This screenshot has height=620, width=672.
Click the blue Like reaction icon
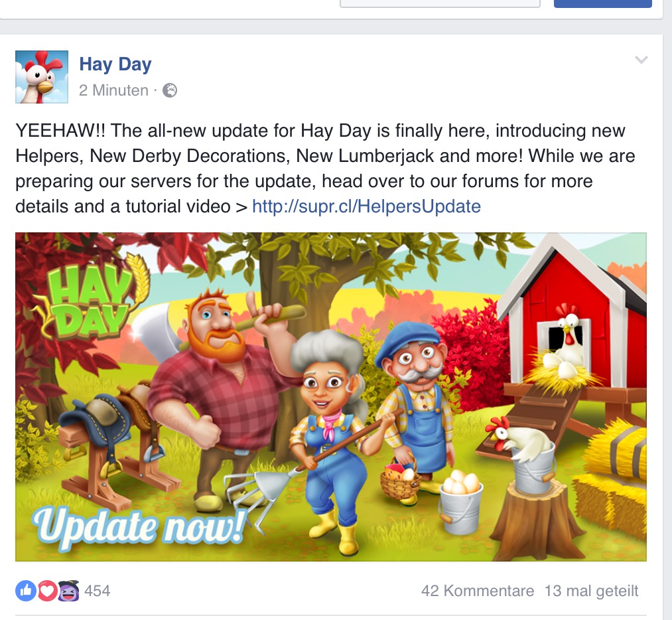point(26,591)
